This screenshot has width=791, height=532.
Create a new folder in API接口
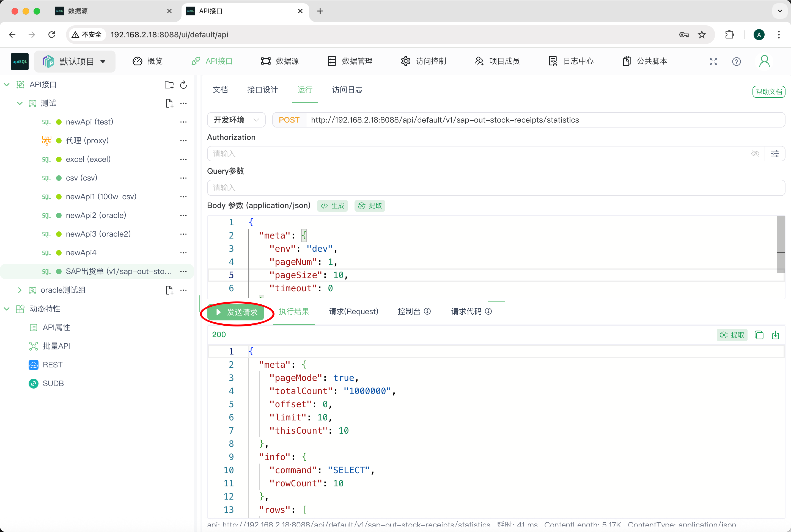click(x=169, y=85)
